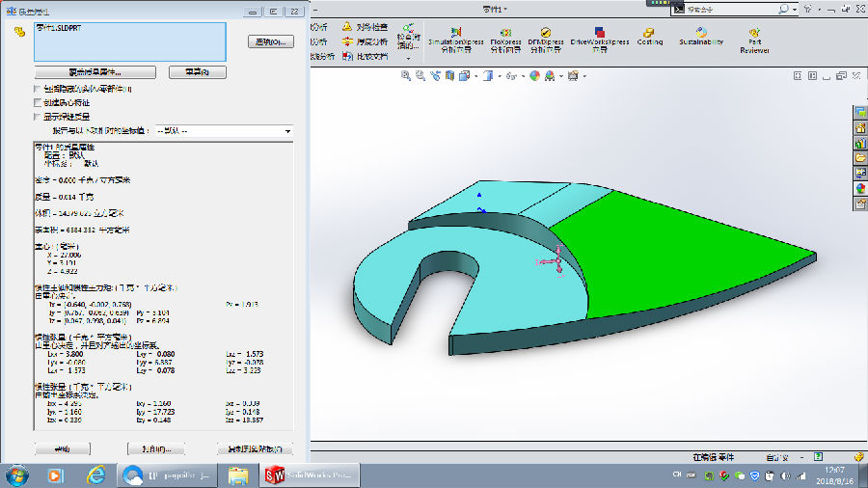Screen dimensions: 868x488
Task: Open DFMXpress analysis wizard
Action: [547, 38]
